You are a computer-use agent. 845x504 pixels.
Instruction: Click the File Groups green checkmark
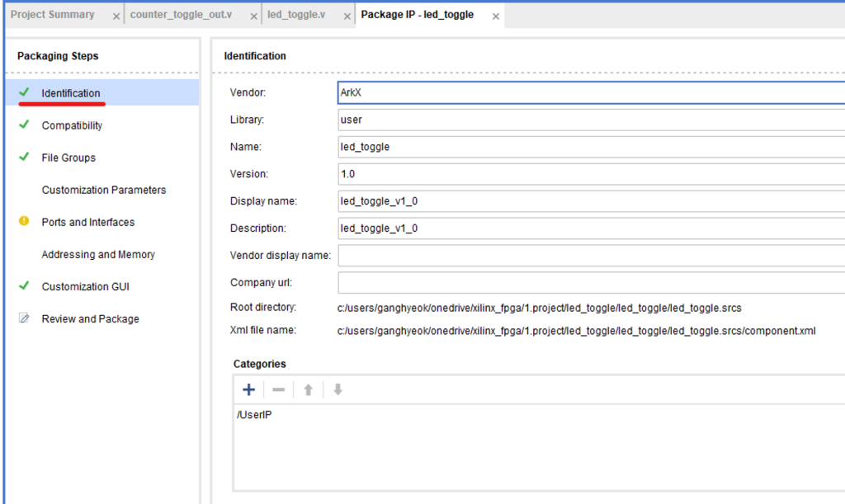pyautogui.click(x=24, y=157)
